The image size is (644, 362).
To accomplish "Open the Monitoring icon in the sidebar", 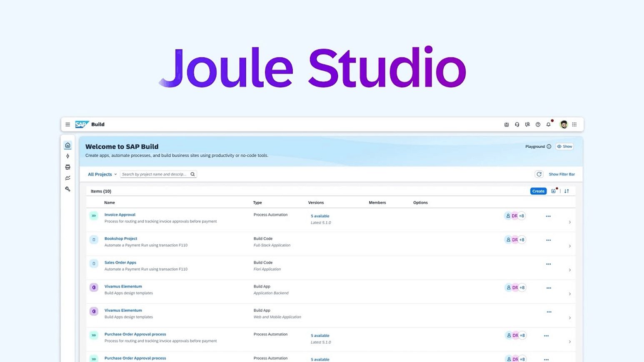I will tap(67, 178).
